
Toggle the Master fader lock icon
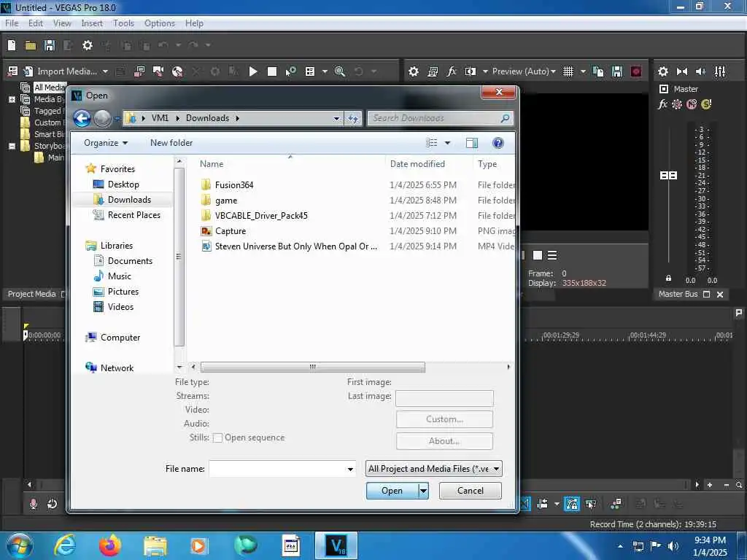pos(668,278)
